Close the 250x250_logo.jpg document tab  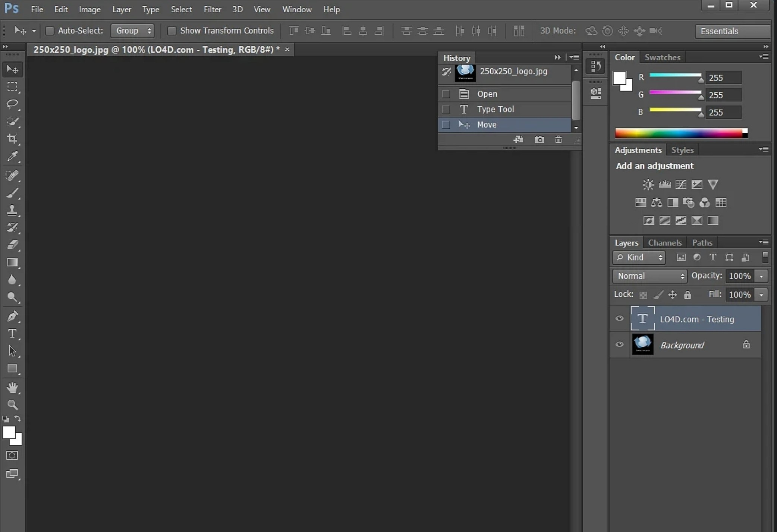coord(287,49)
